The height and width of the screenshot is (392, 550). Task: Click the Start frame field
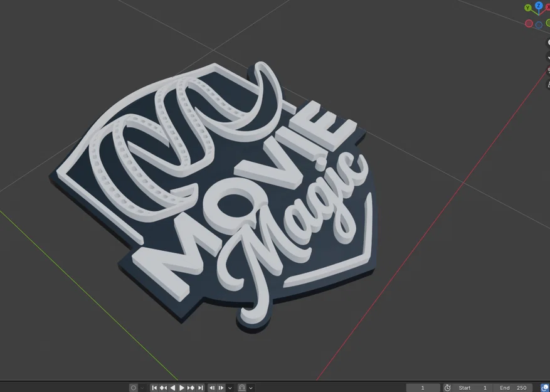click(x=473, y=388)
